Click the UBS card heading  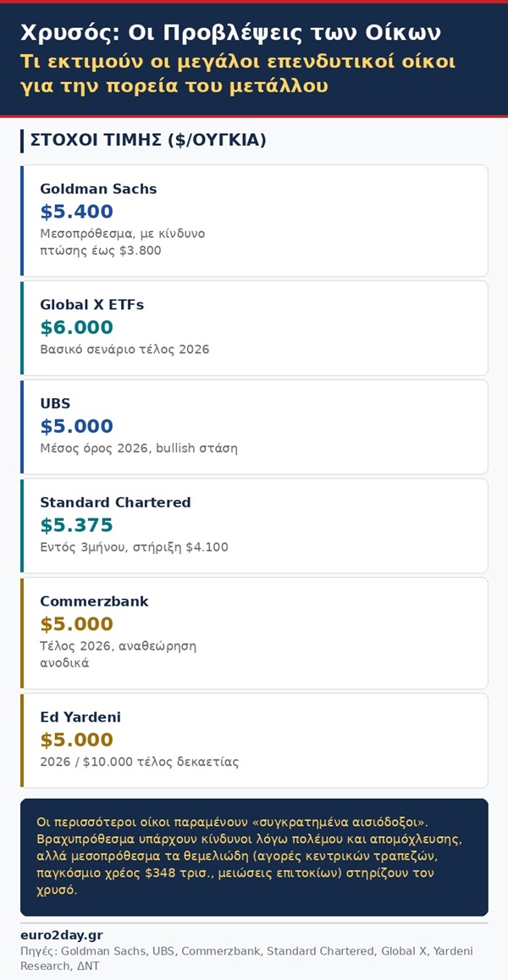pos(55,404)
